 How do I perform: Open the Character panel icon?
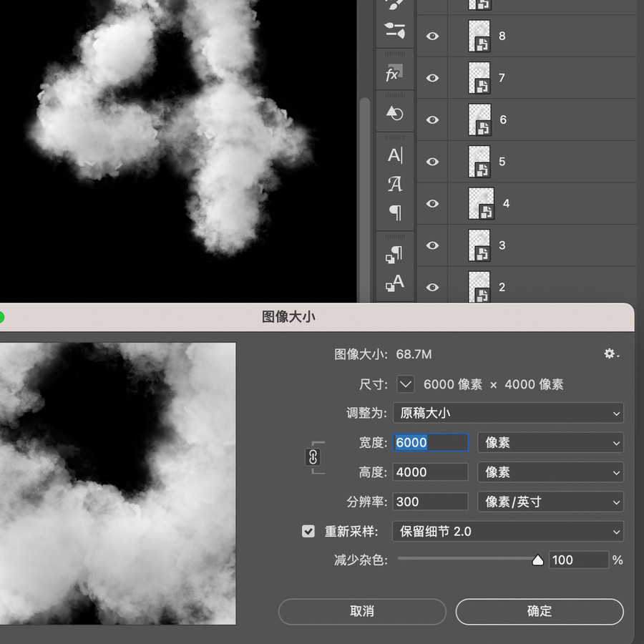pos(395,155)
